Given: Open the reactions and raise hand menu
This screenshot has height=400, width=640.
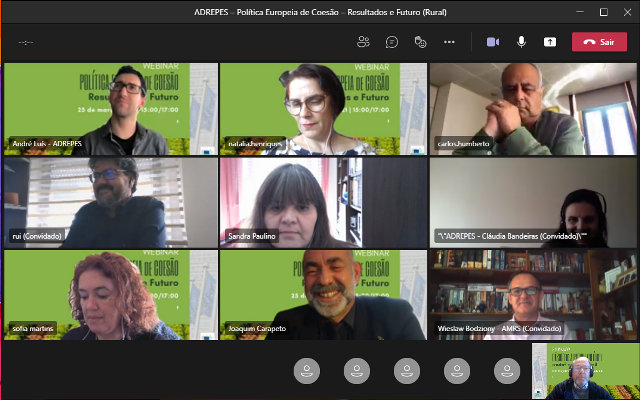Looking at the screenshot, I should (x=421, y=42).
